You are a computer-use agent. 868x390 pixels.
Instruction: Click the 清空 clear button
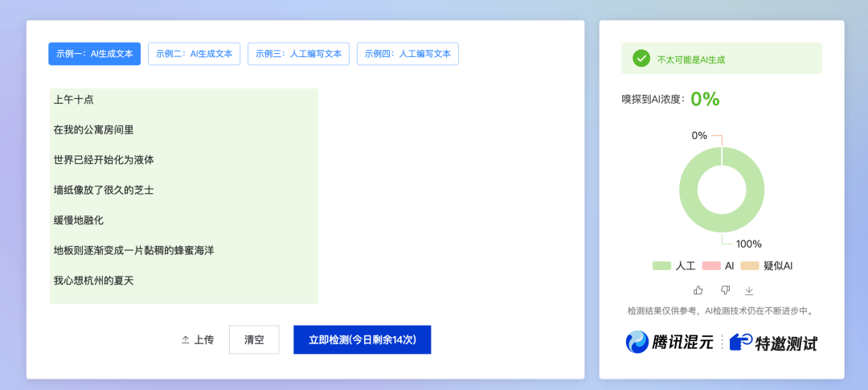point(254,339)
